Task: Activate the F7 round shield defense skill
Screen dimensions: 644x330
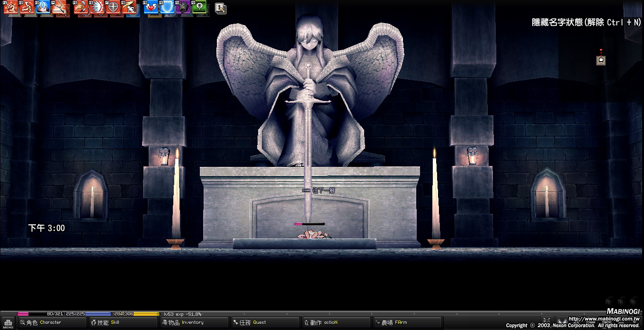Action: 114,8
